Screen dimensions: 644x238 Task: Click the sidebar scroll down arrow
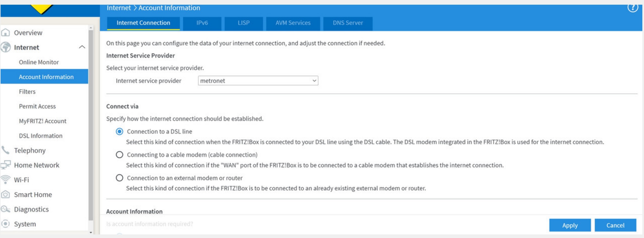(91, 232)
